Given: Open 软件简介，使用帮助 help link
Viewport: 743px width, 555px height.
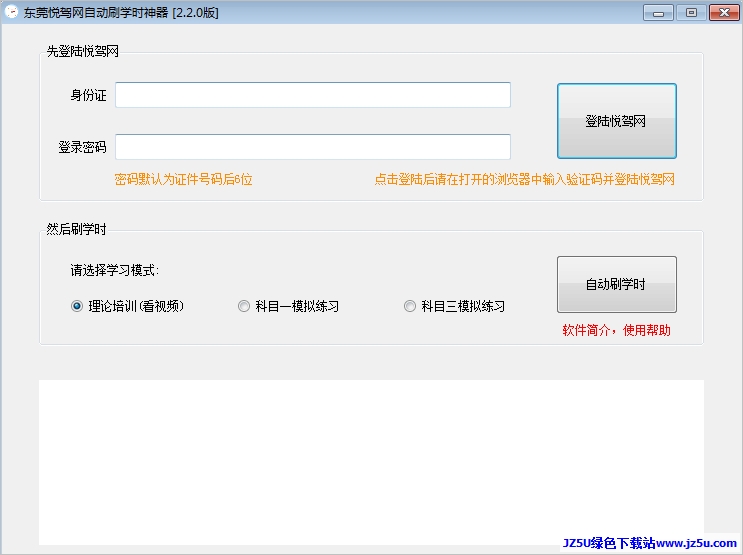Looking at the screenshot, I should click(x=616, y=330).
